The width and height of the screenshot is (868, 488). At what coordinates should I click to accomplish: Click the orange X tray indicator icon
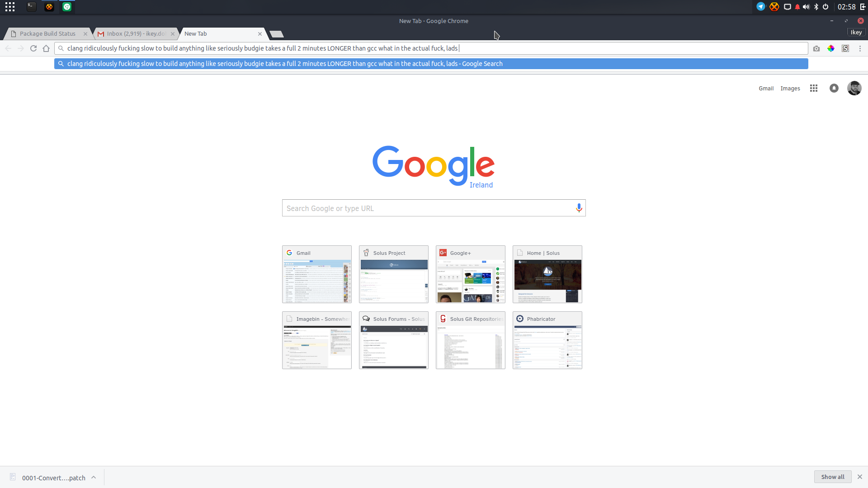coord(774,7)
